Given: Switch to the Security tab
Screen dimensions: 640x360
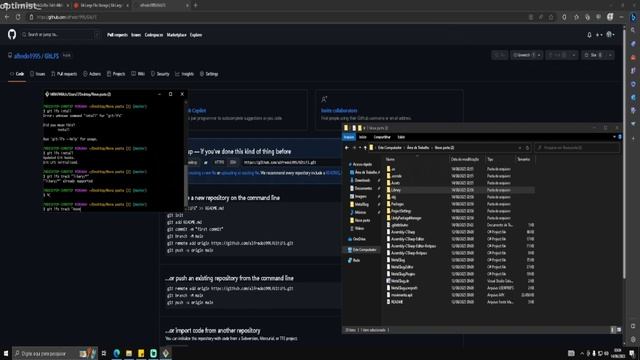Looking at the screenshot, I should 160,74.
